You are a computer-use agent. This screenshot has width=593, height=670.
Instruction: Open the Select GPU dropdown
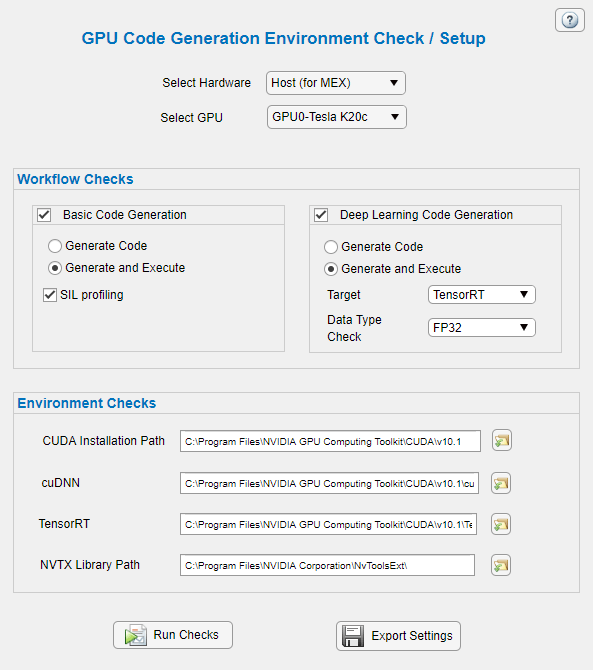pos(337,117)
